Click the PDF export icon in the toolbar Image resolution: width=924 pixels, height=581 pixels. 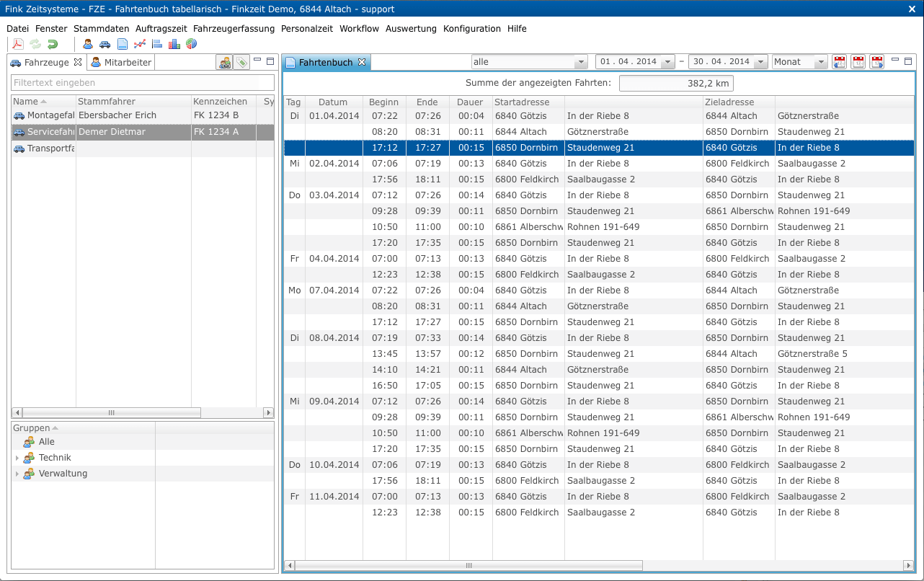18,44
